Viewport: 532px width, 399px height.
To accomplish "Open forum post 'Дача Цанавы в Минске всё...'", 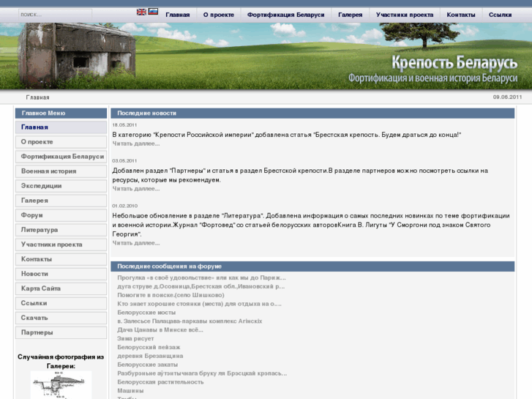I will (x=160, y=330).
